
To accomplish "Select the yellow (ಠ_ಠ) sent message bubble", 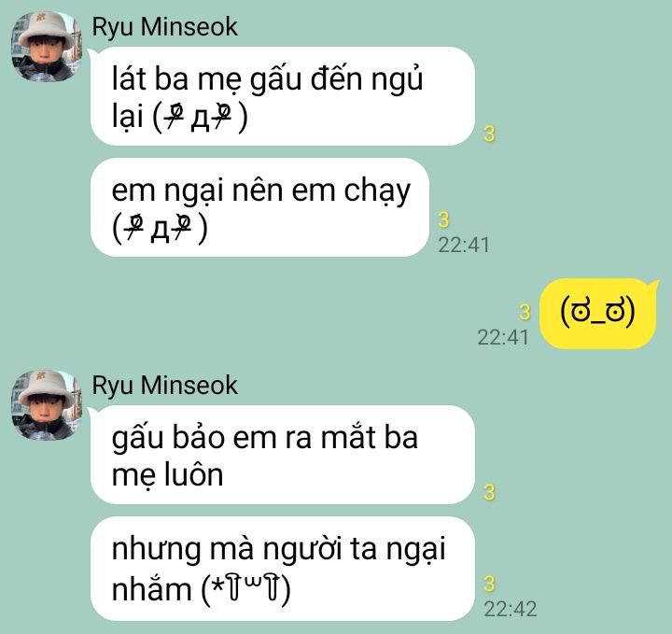I will (x=597, y=314).
